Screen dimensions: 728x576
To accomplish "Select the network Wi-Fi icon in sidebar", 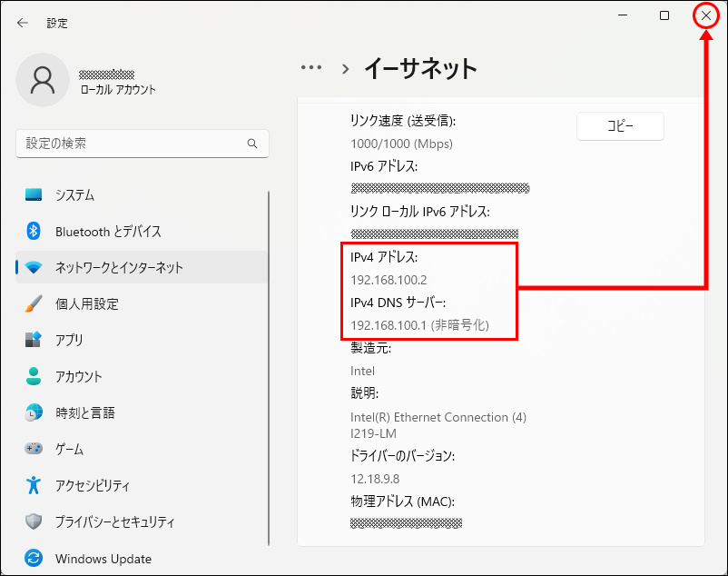I will (34, 268).
